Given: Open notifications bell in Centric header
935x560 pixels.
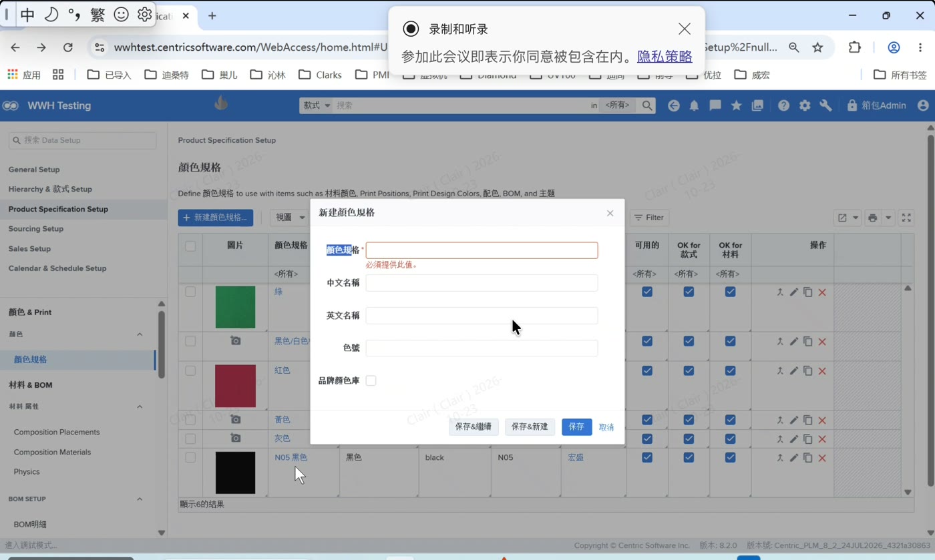Looking at the screenshot, I should pyautogui.click(x=694, y=105).
